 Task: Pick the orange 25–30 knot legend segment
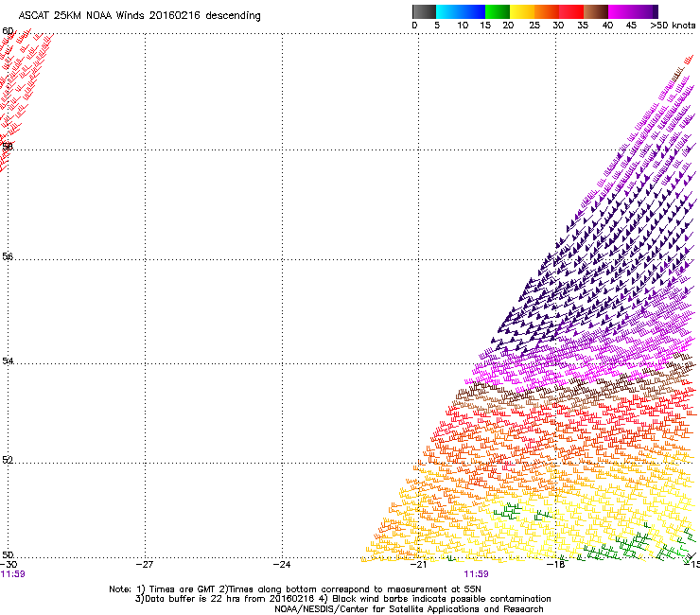[x=547, y=11]
